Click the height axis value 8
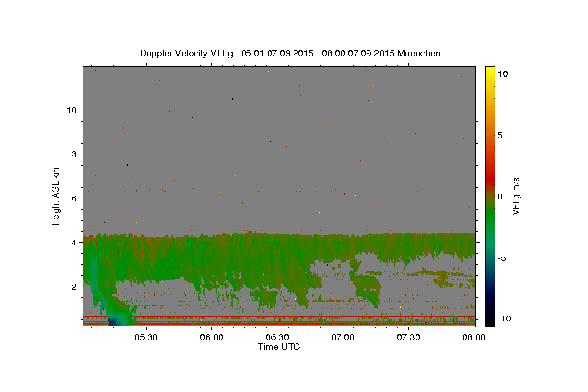The height and width of the screenshot is (392, 588). (74, 154)
